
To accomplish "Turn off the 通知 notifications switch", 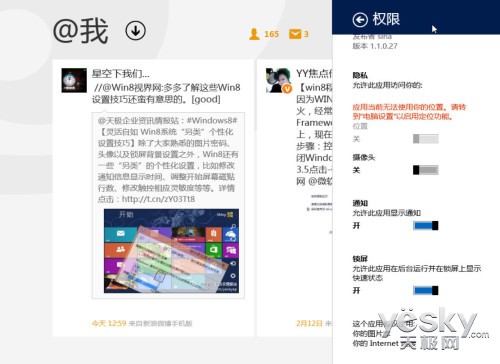I will pos(426,226).
